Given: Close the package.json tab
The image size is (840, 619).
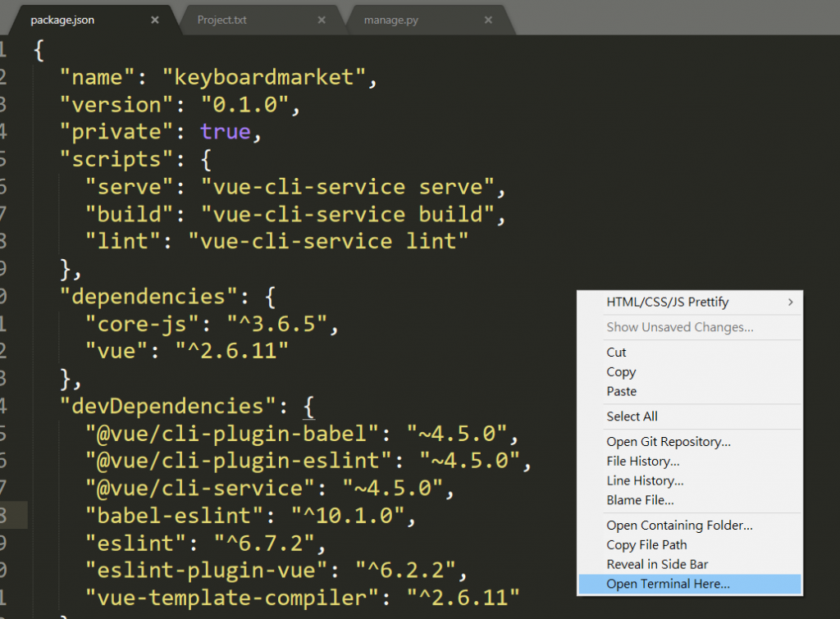Looking at the screenshot, I should 155,20.
